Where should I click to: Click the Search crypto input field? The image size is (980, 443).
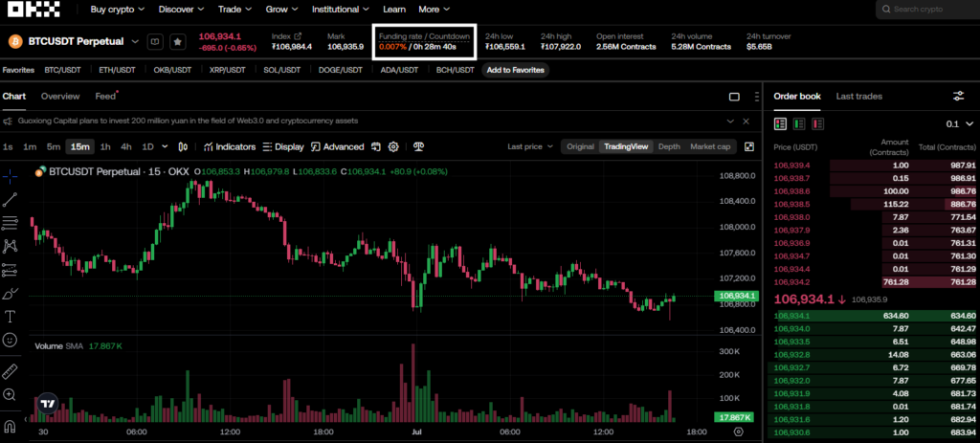tap(927, 10)
